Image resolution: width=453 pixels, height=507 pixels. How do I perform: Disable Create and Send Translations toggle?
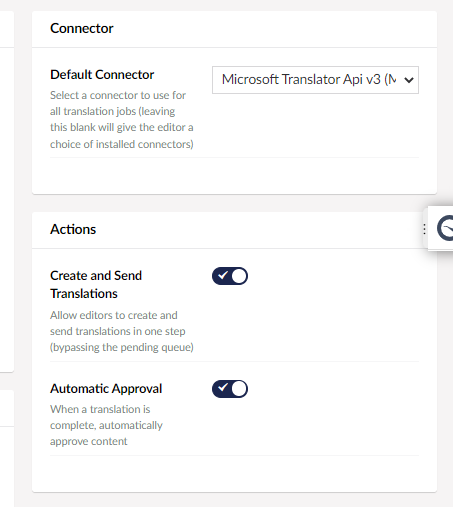click(x=230, y=276)
